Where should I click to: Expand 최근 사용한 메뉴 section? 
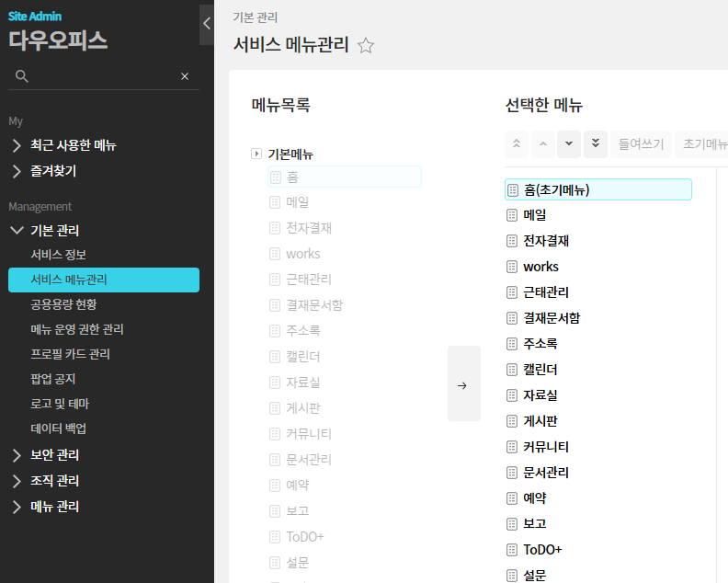coord(17,145)
